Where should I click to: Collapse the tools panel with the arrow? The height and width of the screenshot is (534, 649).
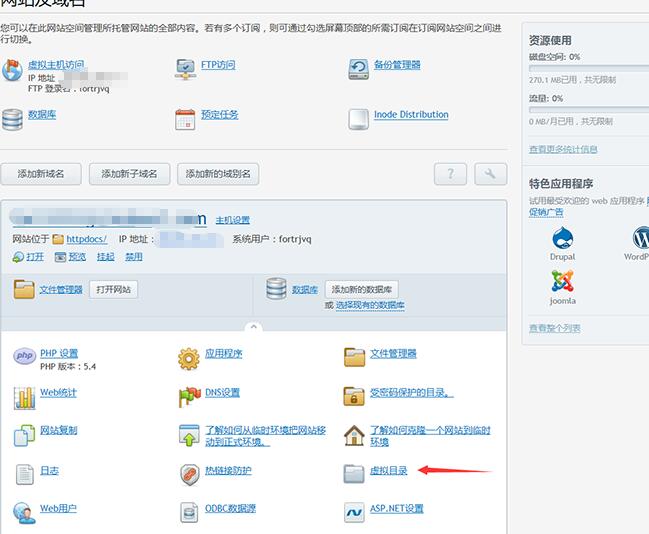click(x=254, y=327)
